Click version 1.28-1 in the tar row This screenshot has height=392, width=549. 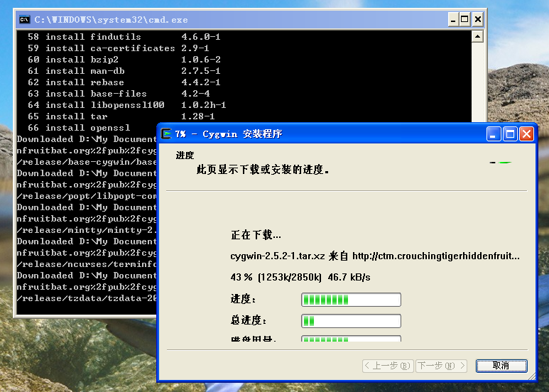[198, 116]
